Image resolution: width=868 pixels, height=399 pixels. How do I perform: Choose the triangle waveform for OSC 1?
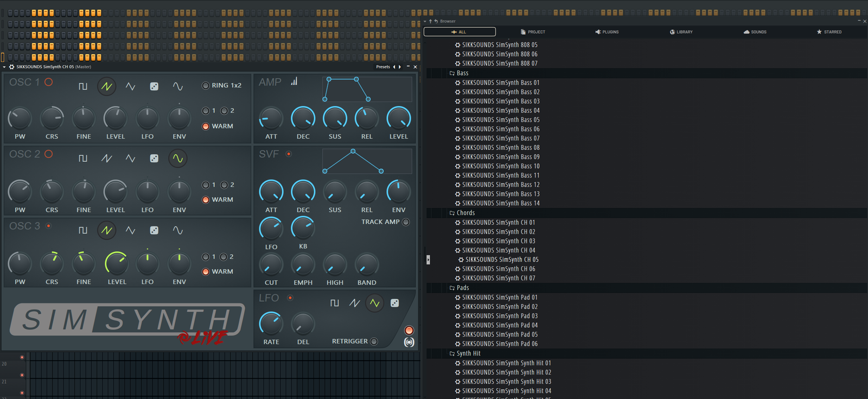(130, 86)
